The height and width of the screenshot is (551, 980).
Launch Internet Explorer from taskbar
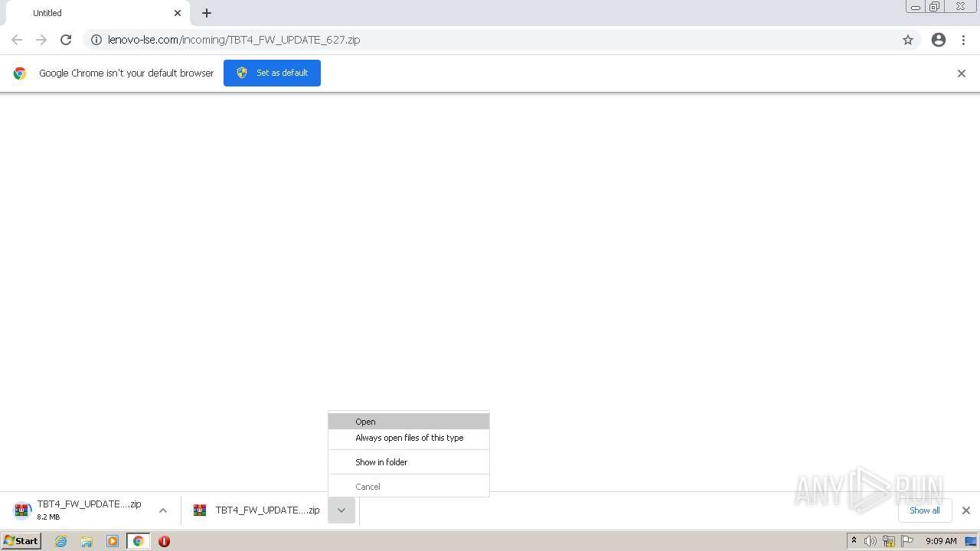[61, 541]
